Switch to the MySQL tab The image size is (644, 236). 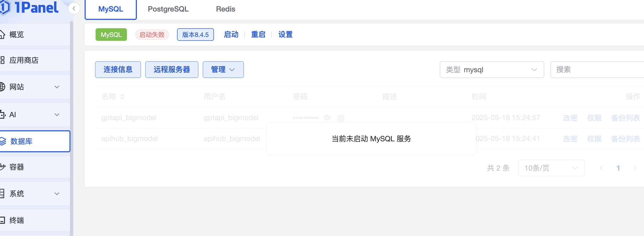pos(111,9)
